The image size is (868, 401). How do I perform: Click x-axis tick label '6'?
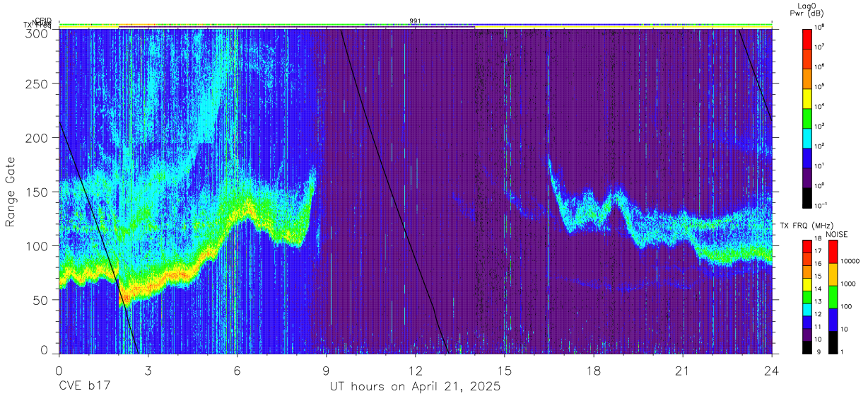pyautogui.click(x=237, y=370)
